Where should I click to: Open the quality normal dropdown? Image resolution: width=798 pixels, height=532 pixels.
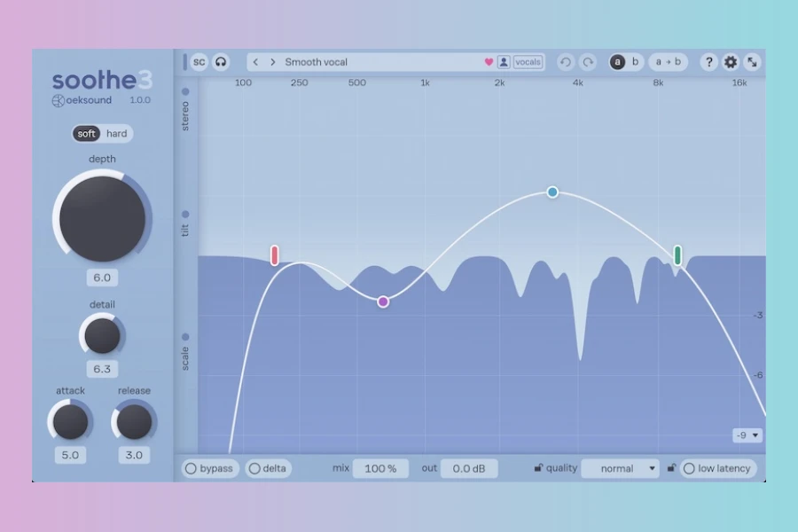click(621, 468)
